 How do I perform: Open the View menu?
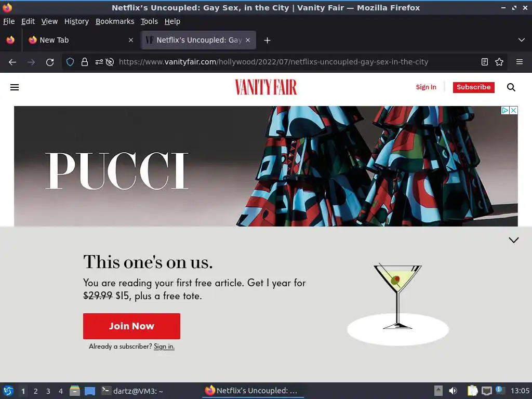point(49,21)
